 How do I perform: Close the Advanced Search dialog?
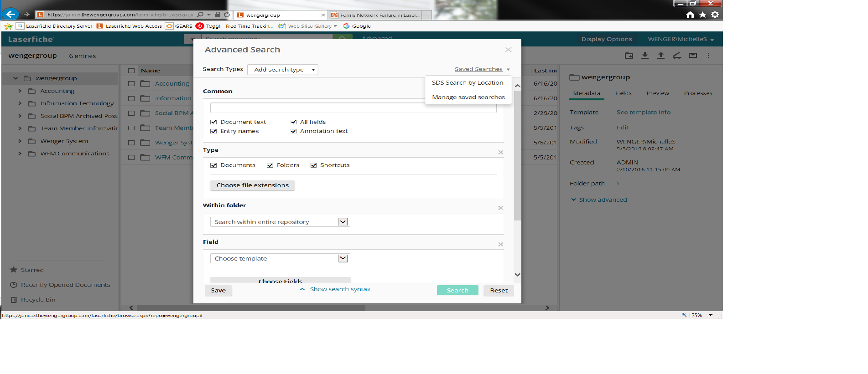(508, 50)
